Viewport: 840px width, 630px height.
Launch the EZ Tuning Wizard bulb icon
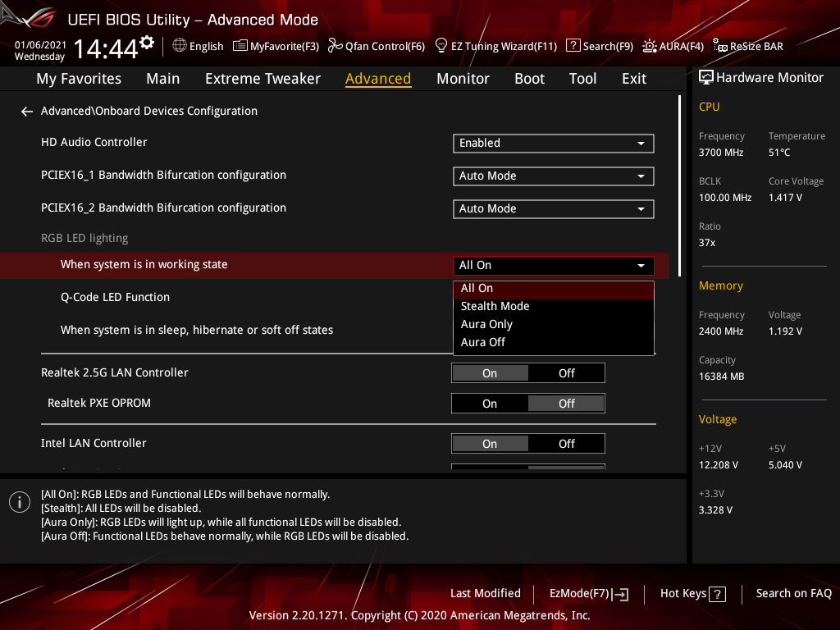[441, 46]
